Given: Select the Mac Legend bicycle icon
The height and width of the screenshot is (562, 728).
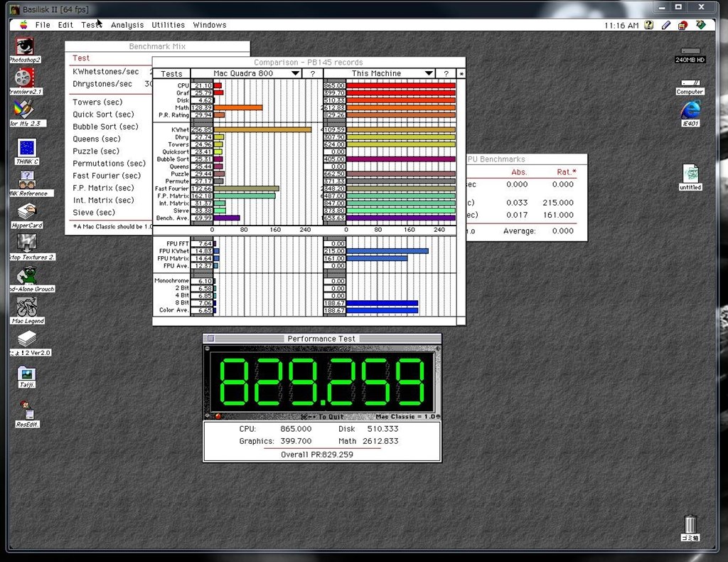Looking at the screenshot, I should click(x=27, y=307).
